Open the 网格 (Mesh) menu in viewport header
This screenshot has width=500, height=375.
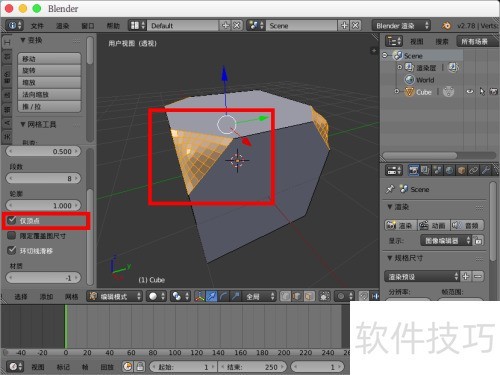71,296
